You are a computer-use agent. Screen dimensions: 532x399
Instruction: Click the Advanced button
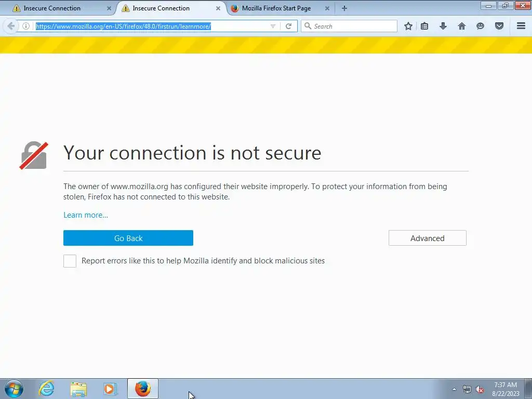click(428, 238)
